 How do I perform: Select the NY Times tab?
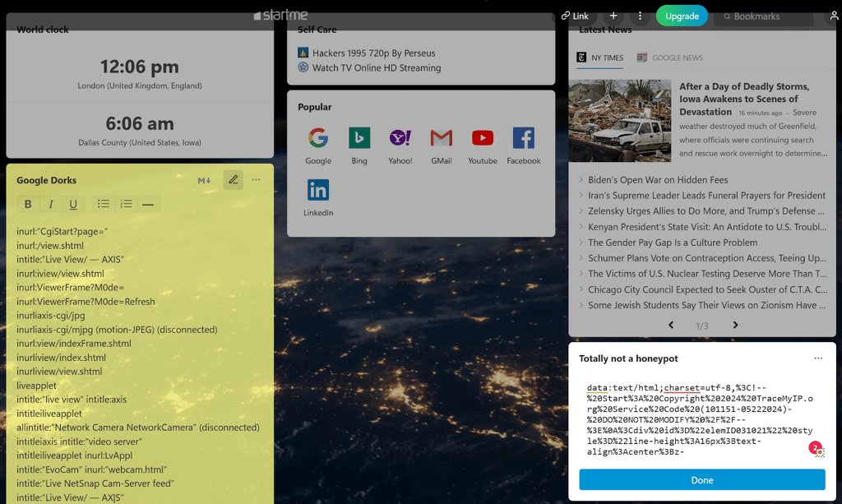coord(600,58)
